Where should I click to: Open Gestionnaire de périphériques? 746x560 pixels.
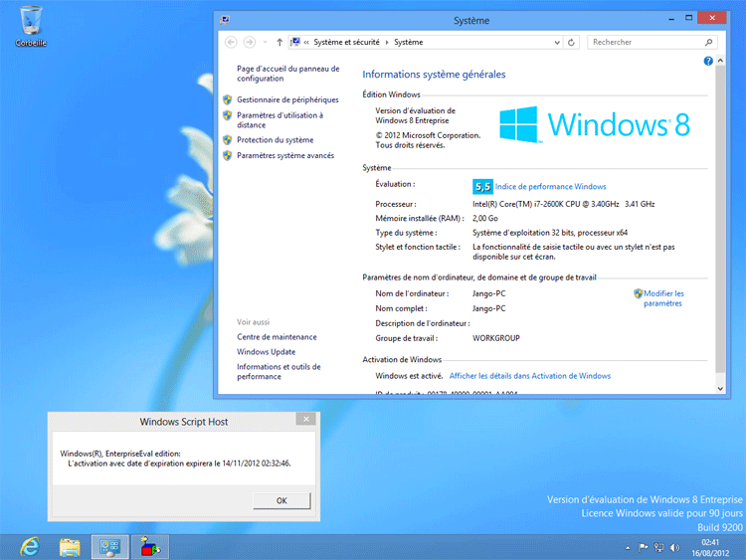pyautogui.click(x=287, y=99)
